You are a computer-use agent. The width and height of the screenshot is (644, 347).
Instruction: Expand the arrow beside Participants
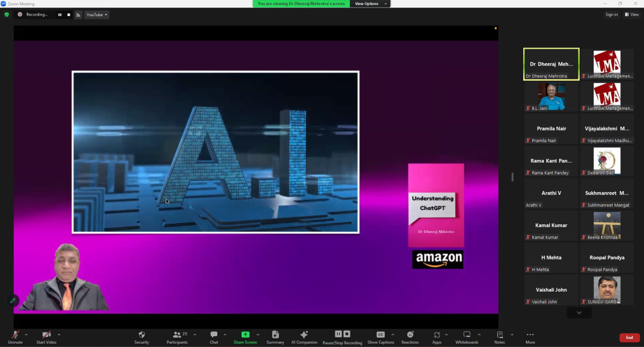coord(194,335)
